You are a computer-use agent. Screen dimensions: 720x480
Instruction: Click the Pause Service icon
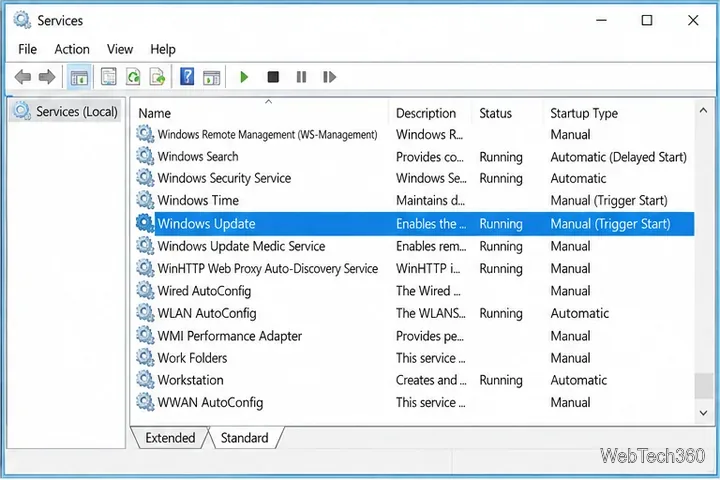pos(301,77)
